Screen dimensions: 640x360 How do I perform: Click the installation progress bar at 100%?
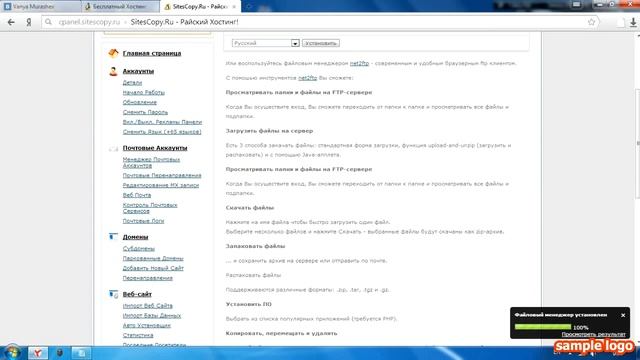tap(543, 327)
